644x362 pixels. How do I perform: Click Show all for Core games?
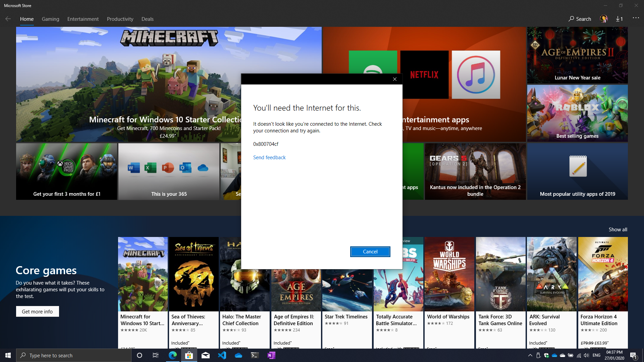pyautogui.click(x=618, y=230)
